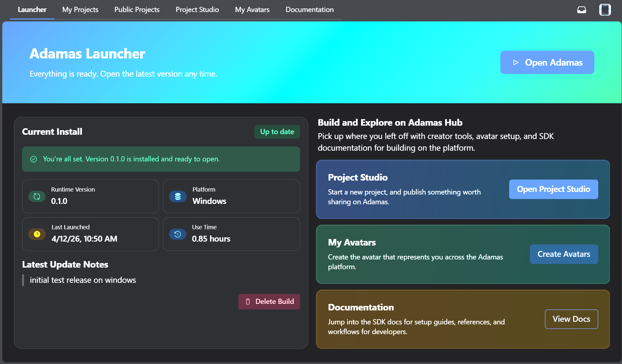Click the green checkmark status icon
This screenshot has height=364, width=622.
pyautogui.click(x=33, y=159)
